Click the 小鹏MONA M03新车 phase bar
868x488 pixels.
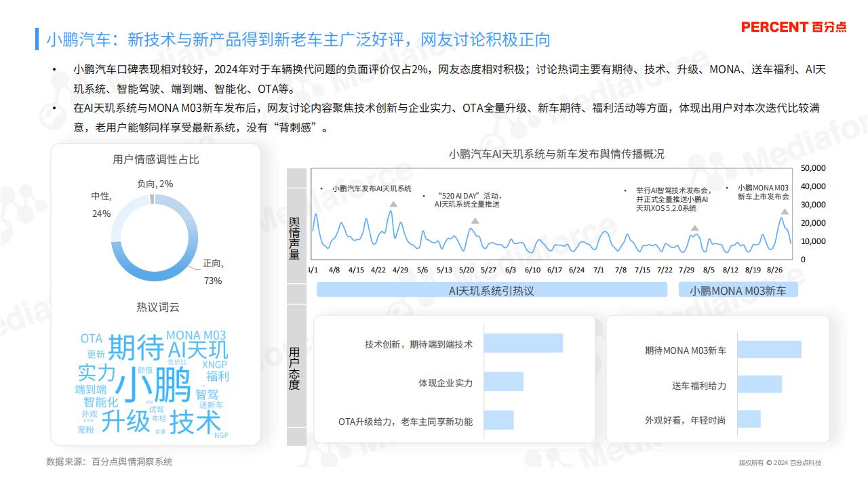click(x=738, y=290)
